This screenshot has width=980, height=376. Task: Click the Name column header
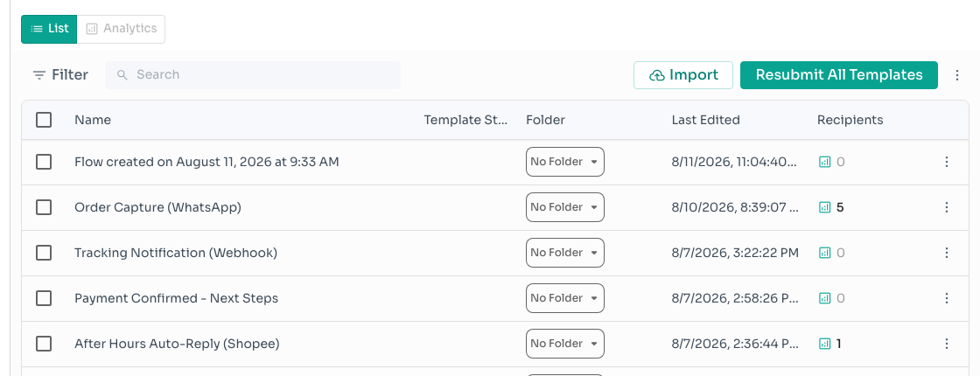click(93, 120)
